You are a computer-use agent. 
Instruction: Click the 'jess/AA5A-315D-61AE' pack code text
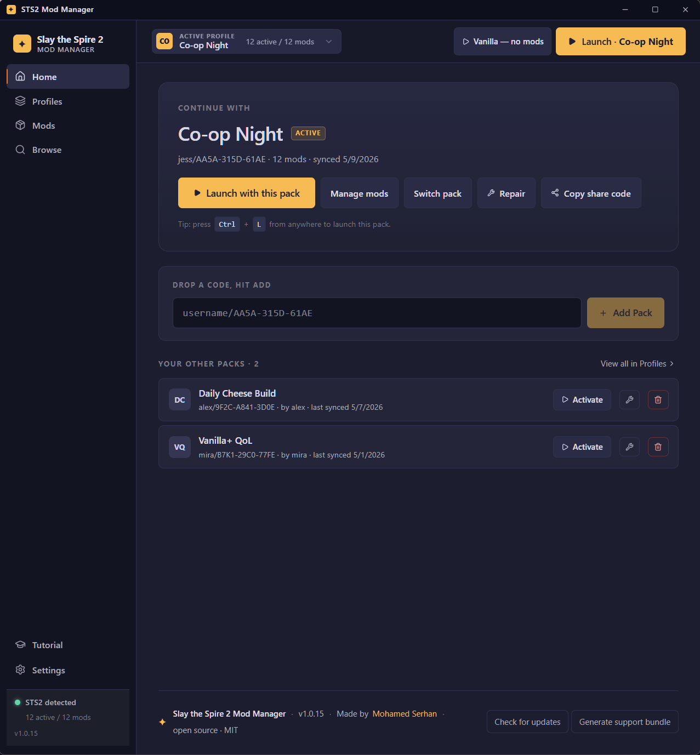(222, 159)
